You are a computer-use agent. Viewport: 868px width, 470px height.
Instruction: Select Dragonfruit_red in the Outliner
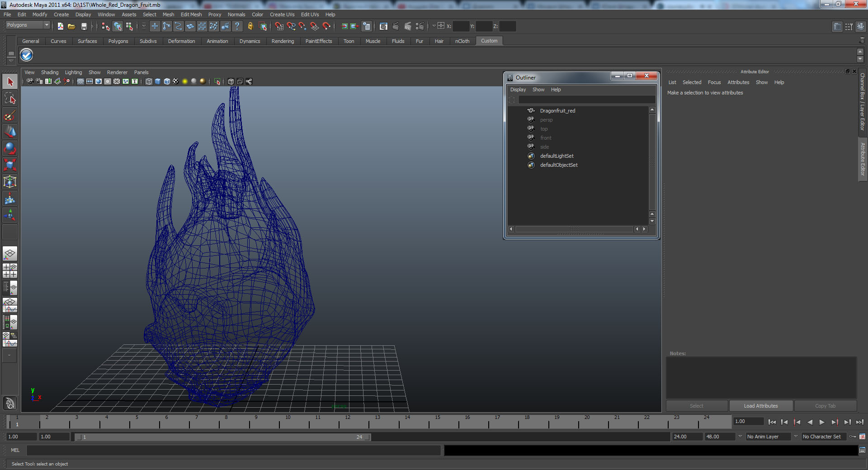pos(557,111)
